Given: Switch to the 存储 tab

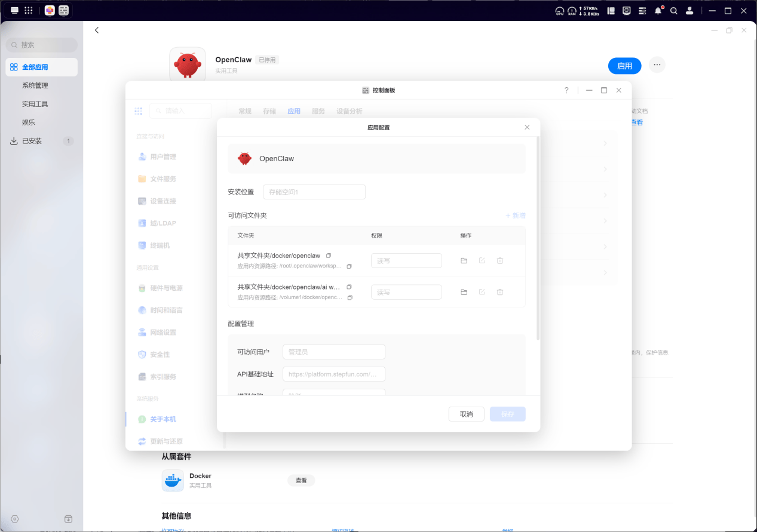Looking at the screenshot, I should (x=269, y=111).
